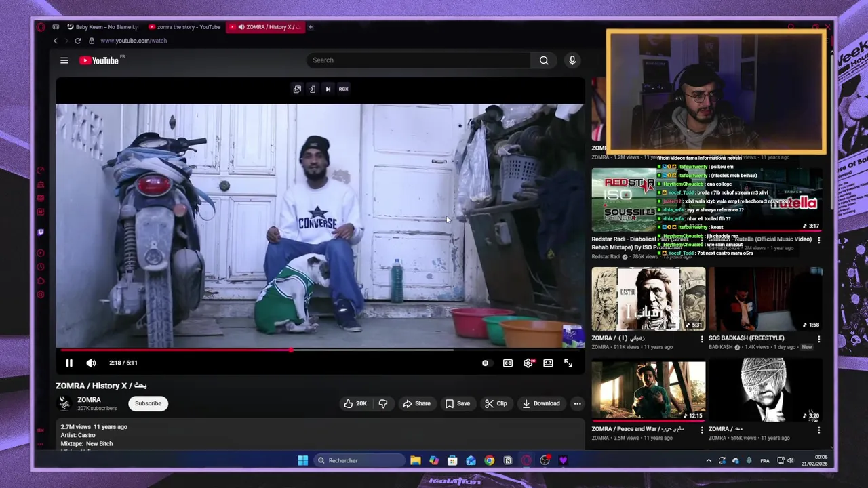
Task: Open options menu for SOS BADKASH video
Action: tap(818, 339)
